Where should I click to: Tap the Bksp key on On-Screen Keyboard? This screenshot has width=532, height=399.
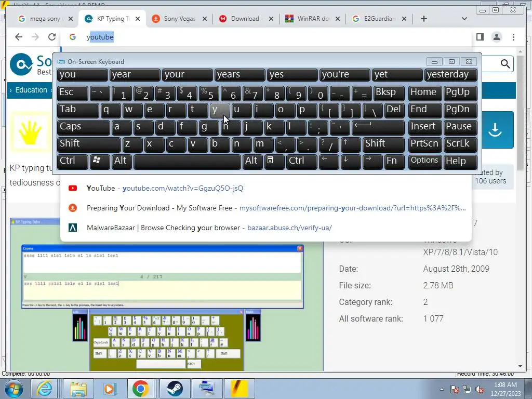point(389,93)
